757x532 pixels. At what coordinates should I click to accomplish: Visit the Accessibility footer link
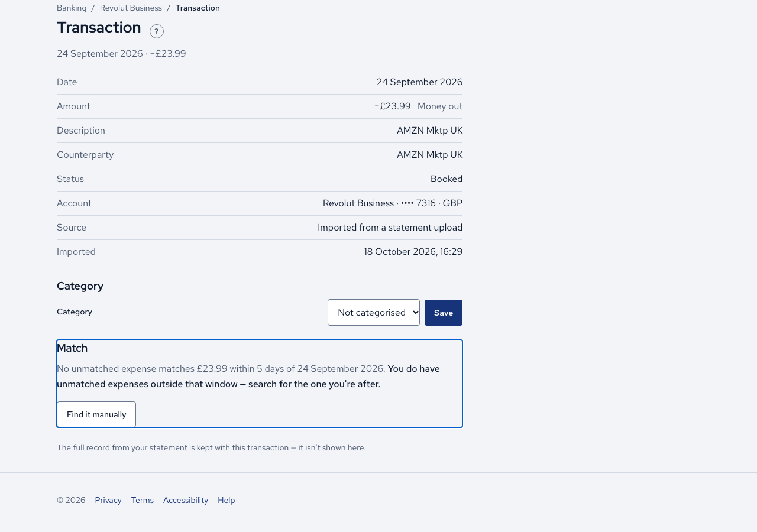pos(186,500)
